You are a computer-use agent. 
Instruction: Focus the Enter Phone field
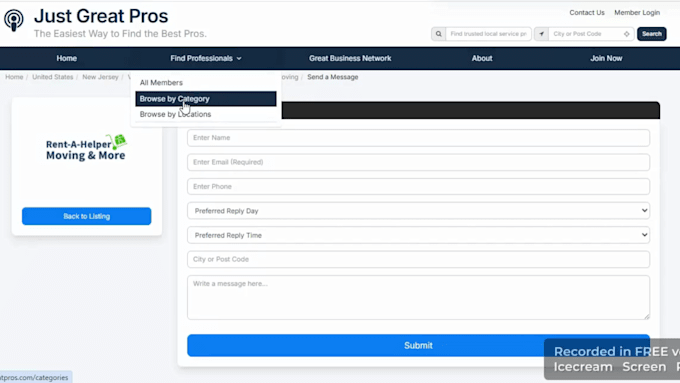pos(418,187)
